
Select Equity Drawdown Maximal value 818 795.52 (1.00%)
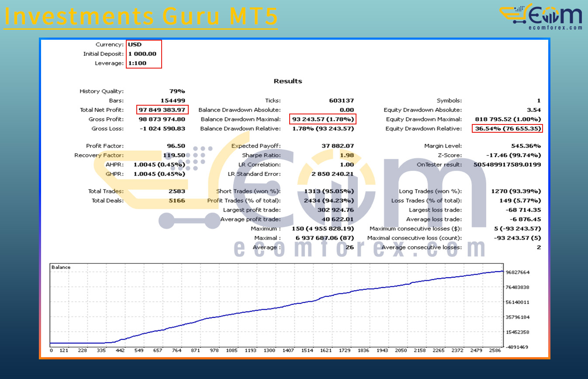click(x=508, y=119)
